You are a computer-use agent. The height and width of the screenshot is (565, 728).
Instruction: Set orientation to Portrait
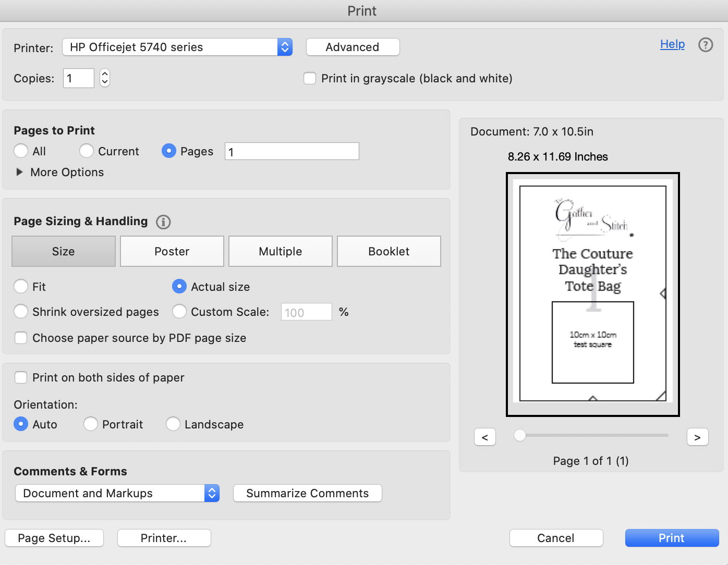91,424
